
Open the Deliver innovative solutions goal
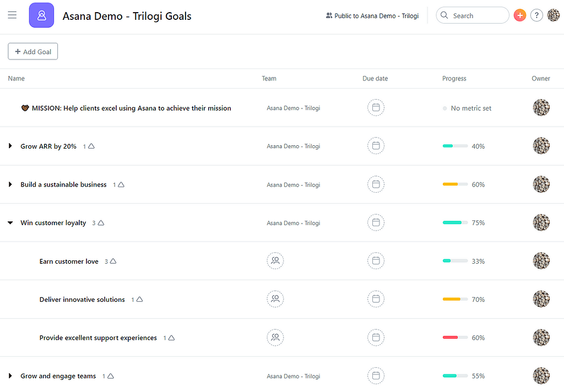tap(82, 299)
